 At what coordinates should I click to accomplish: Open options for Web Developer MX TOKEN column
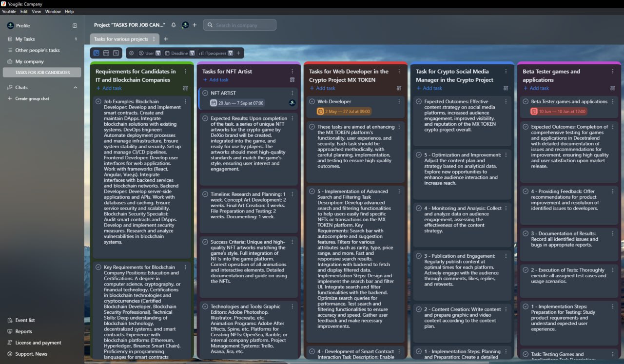click(399, 71)
